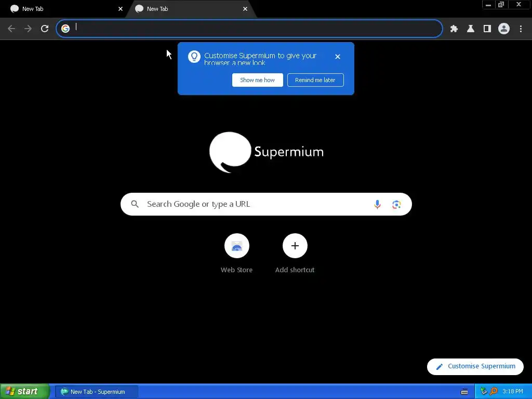Viewport: 532px width, 399px height.
Task: Close the second New Tab
Action: [245, 9]
